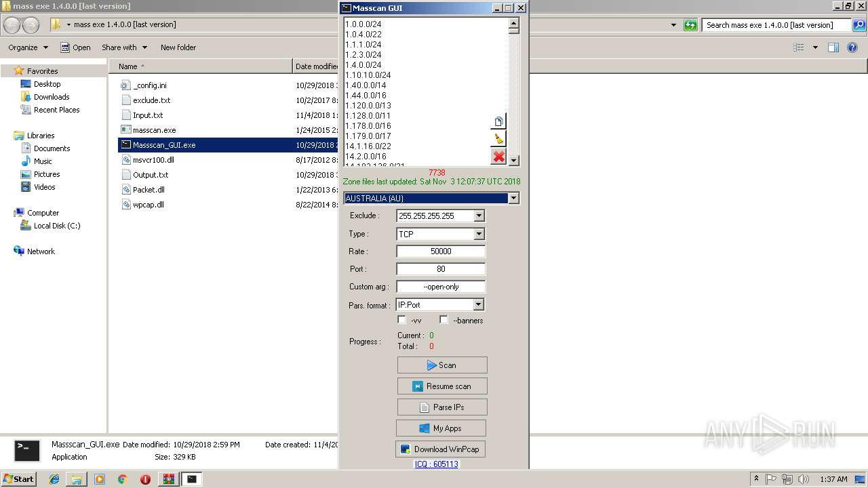Select the msvcr100.dll file
The image size is (868, 488).
(153, 160)
